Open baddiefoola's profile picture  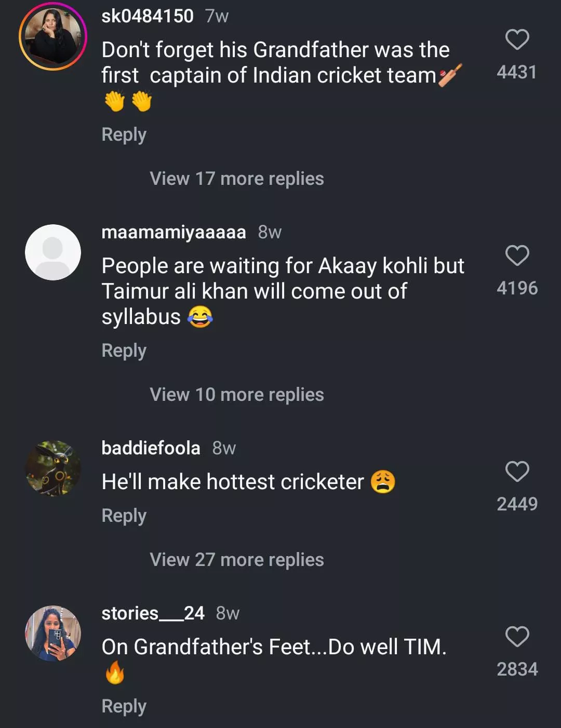click(x=53, y=468)
